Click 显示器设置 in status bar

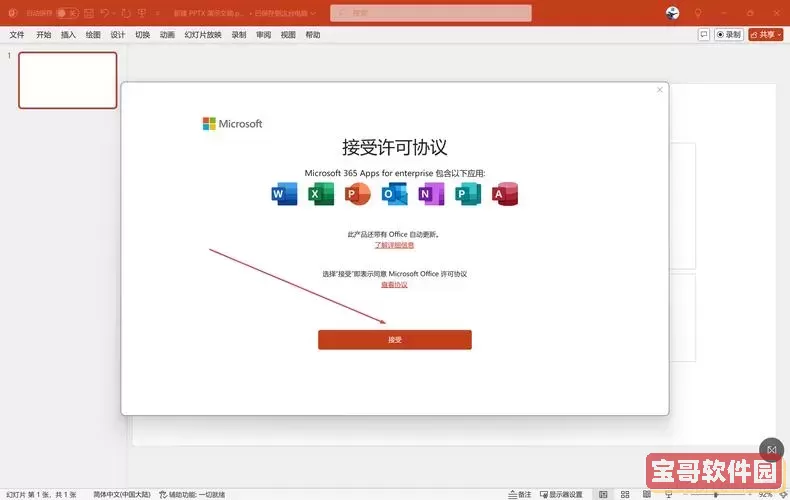561,494
